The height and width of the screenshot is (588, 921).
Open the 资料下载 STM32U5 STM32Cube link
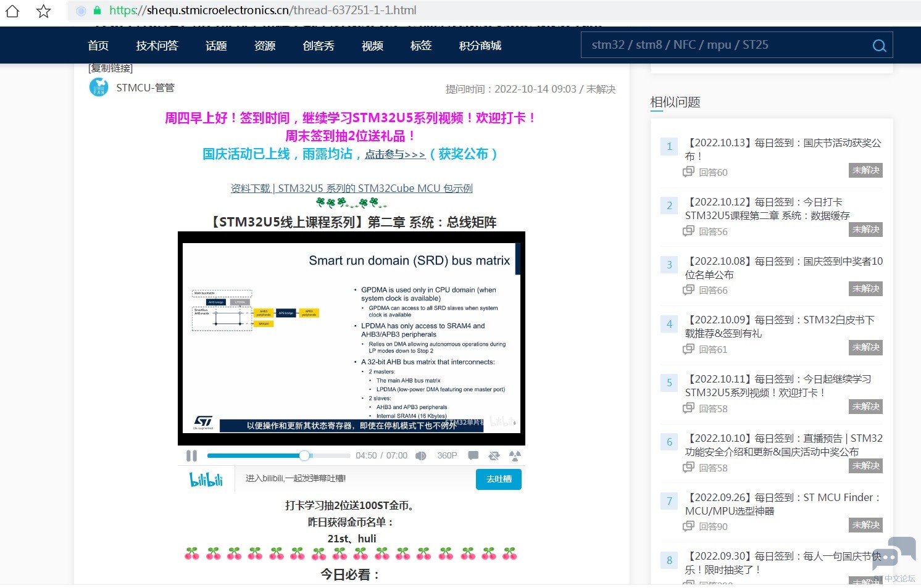click(x=351, y=188)
